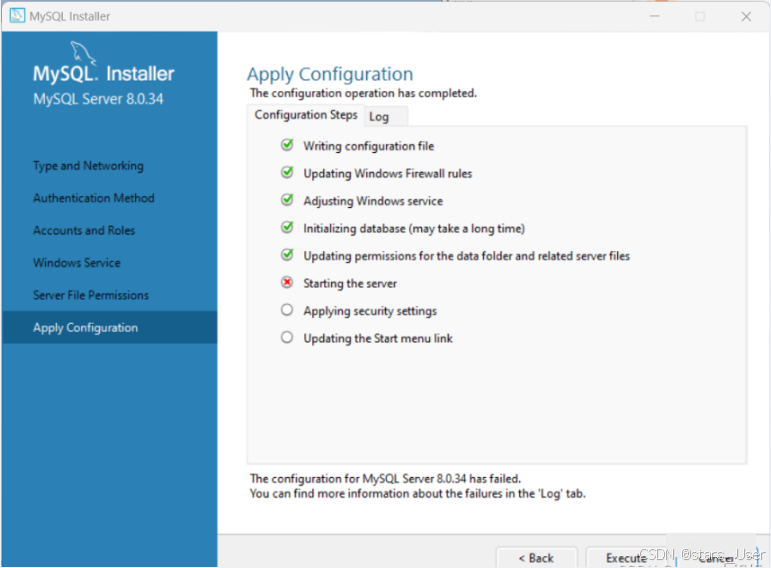
Task: Click green check beside Updating permissions step
Action: pyautogui.click(x=287, y=255)
